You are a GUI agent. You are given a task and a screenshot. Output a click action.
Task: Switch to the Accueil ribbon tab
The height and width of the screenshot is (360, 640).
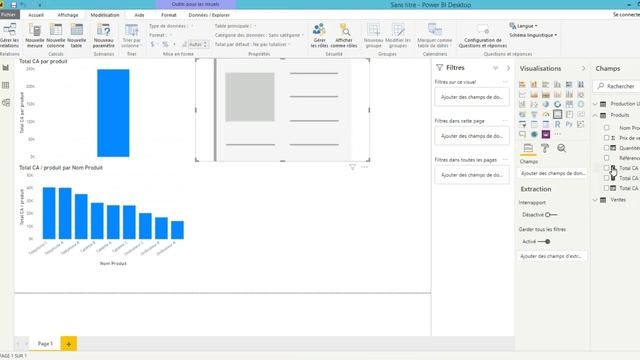36,15
